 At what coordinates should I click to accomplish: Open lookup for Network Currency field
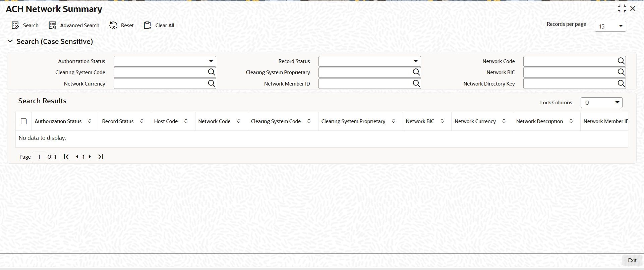click(x=211, y=84)
